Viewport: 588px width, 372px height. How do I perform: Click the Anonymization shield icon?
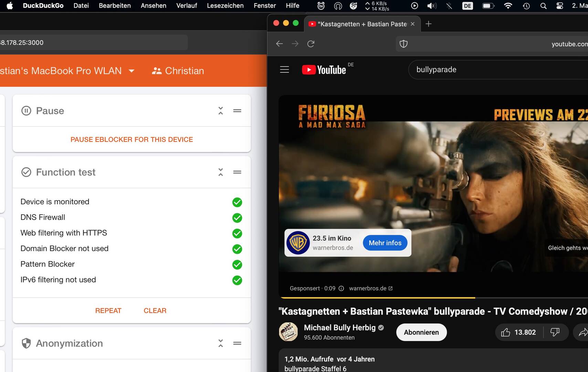[x=26, y=343]
